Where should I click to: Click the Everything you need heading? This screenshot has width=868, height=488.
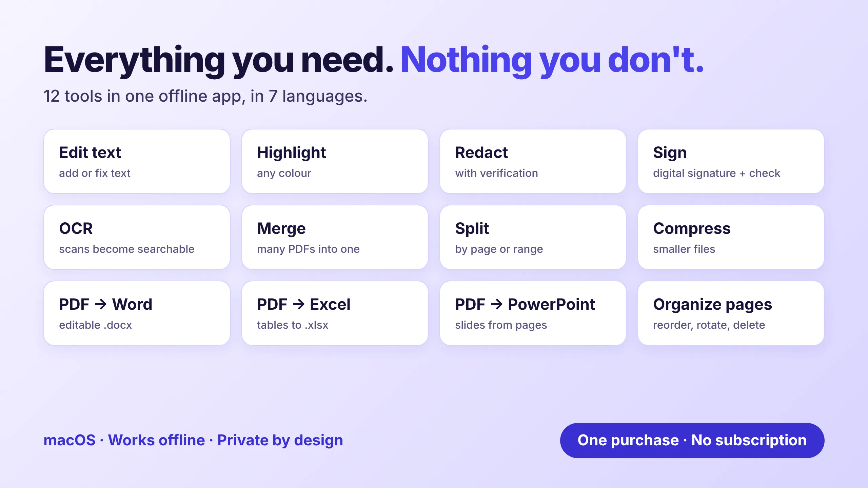coord(219,61)
